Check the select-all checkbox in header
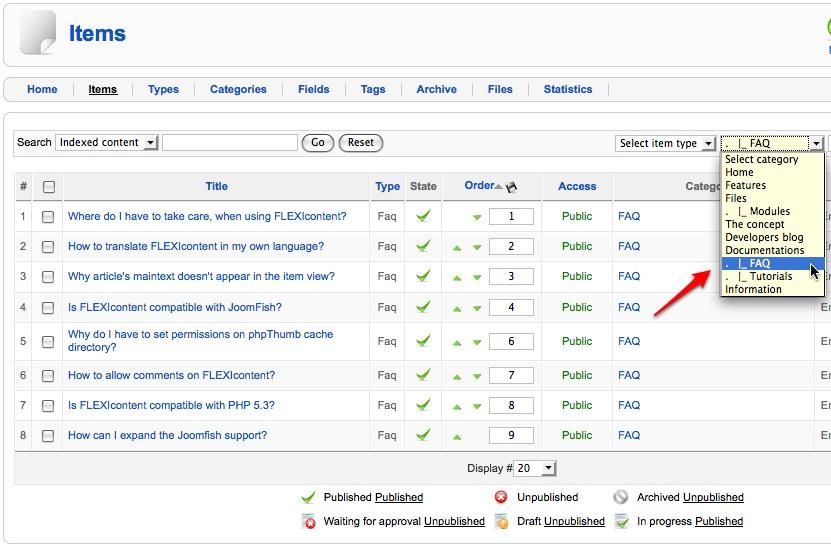The height and width of the screenshot is (547, 831). coord(49,187)
